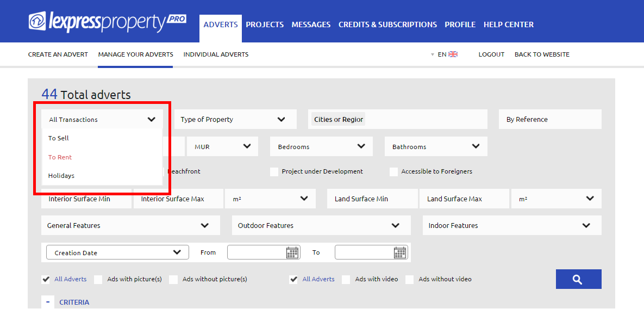Open the Type of Property dropdown
644x321 pixels.
tap(235, 120)
